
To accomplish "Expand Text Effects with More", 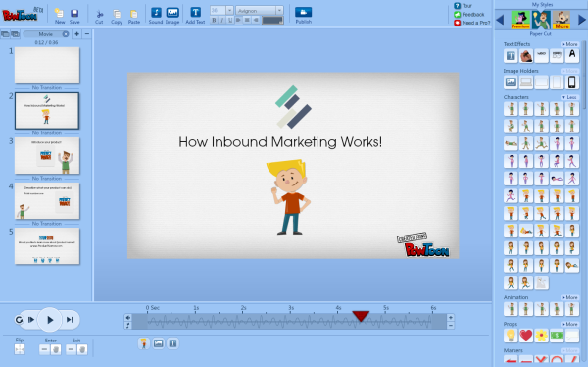I will [x=569, y=44].
